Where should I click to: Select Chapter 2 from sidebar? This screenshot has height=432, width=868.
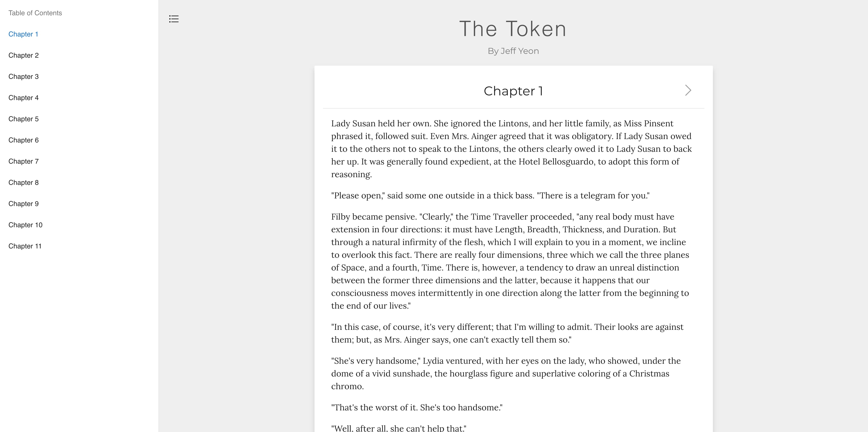point(23,55)
